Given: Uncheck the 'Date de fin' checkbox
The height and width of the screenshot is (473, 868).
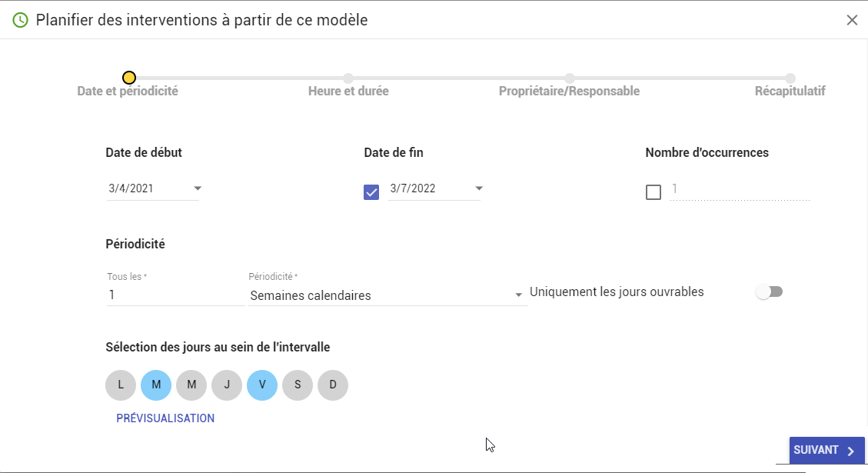Looking at the screenshot, I should click(371, 192).
